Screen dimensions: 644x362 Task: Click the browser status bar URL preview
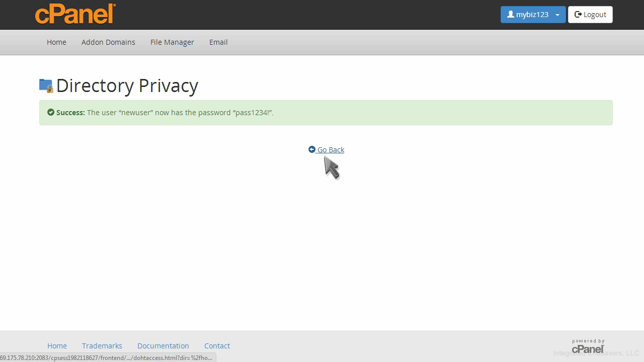tap(108, 357)
